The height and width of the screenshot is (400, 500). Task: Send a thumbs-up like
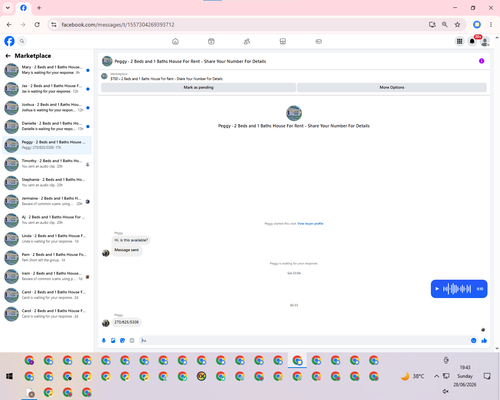point(484,340)
